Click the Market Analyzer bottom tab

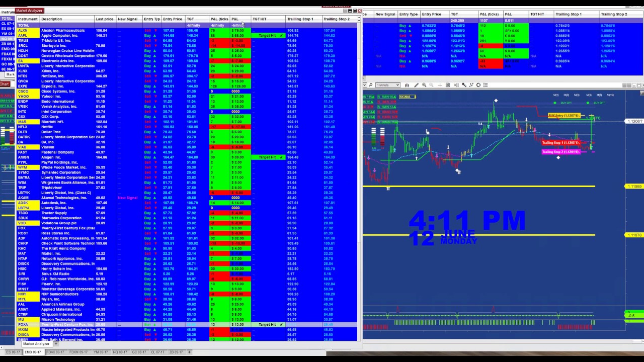point(36,344)
